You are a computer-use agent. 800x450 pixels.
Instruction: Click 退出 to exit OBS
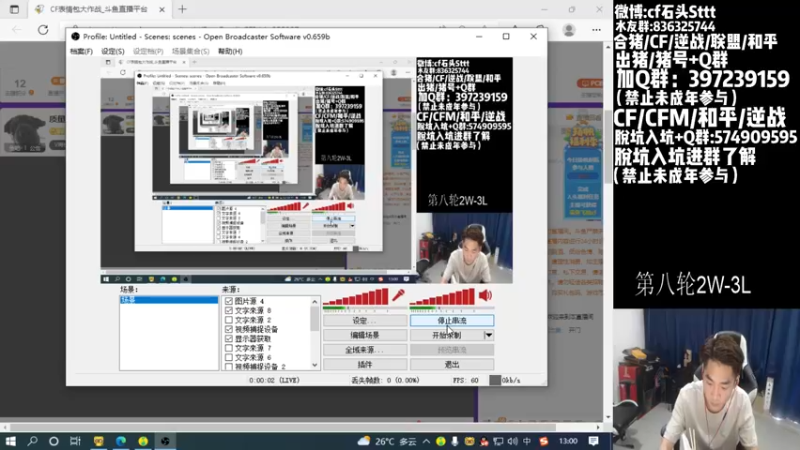click(x=452, y=364)
